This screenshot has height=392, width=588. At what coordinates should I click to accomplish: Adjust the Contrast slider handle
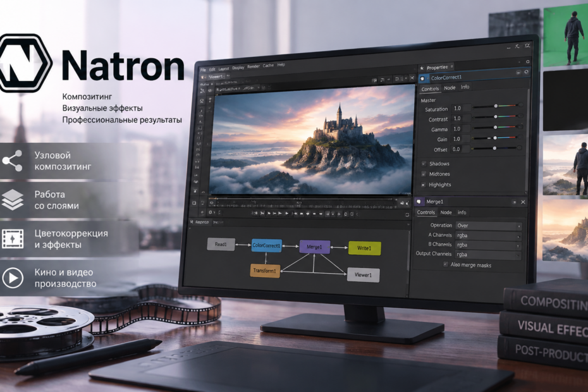pos(496,117)
